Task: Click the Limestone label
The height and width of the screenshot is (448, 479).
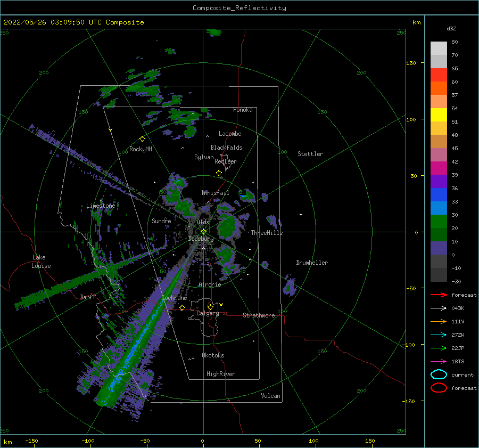Action: coord(101,206)
